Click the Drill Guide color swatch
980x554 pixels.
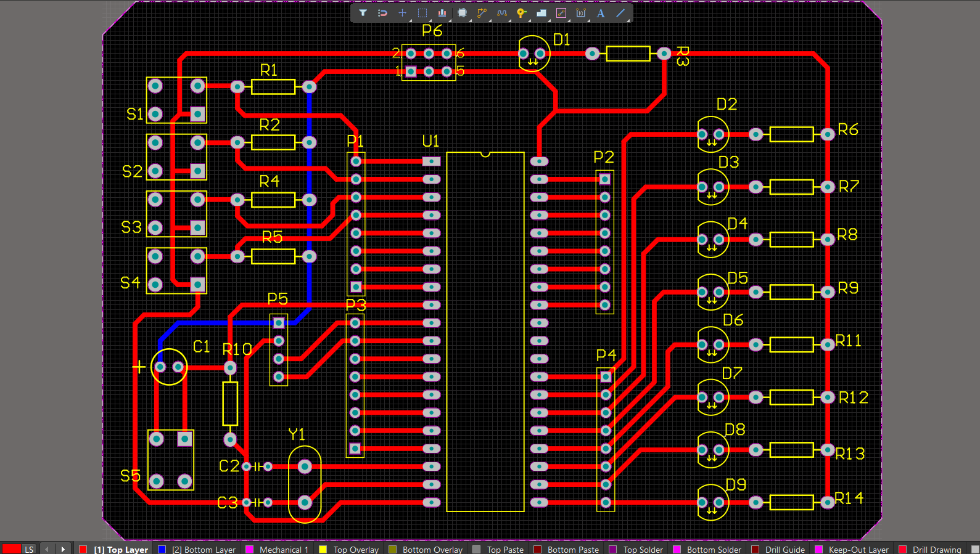point(755,549)
